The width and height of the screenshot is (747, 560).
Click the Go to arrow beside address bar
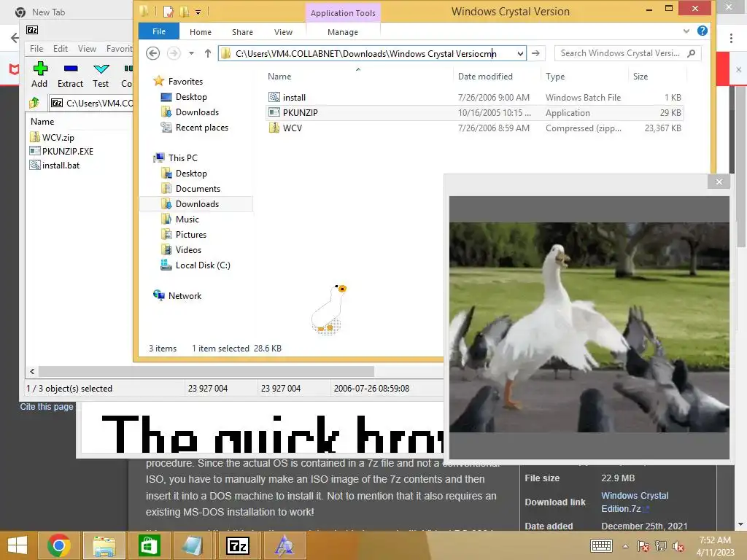(x=536, y=53)
